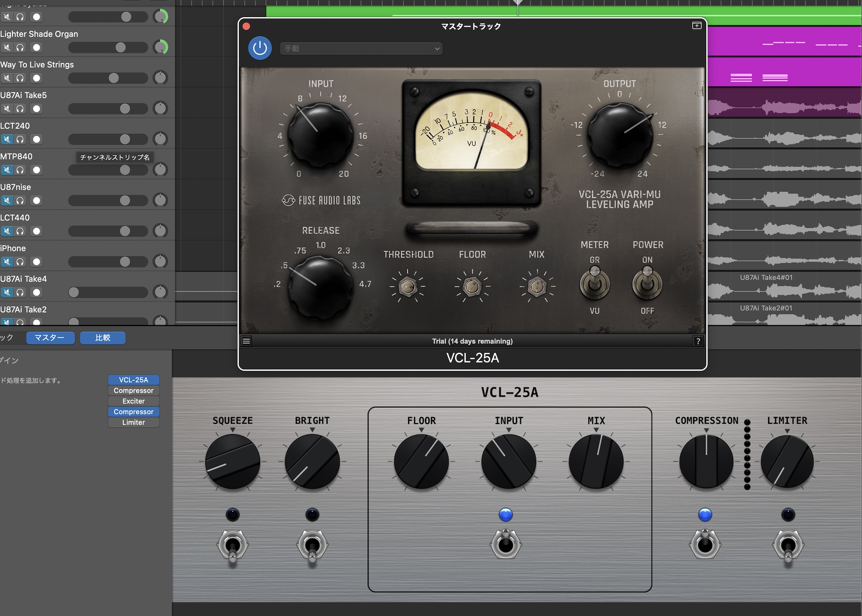
Task: Click the plugin window link/expand icon
Action: 697,26
